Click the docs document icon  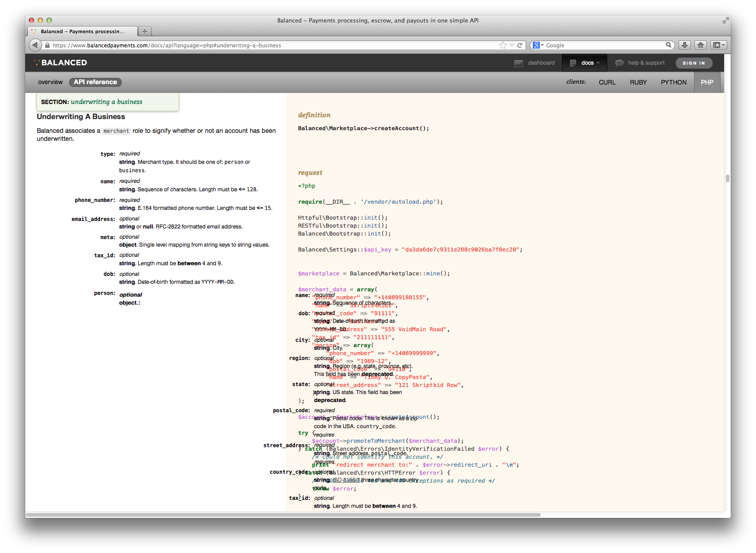[573, 63]
